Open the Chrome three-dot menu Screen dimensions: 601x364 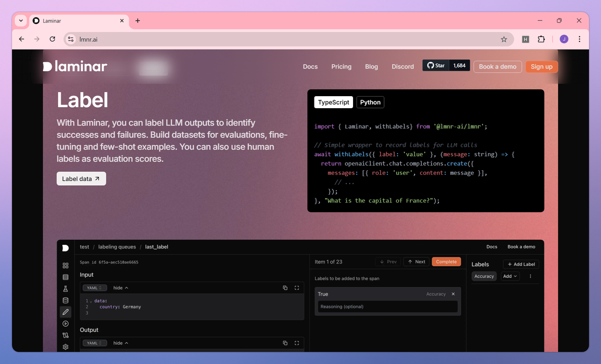coord(579,39)
